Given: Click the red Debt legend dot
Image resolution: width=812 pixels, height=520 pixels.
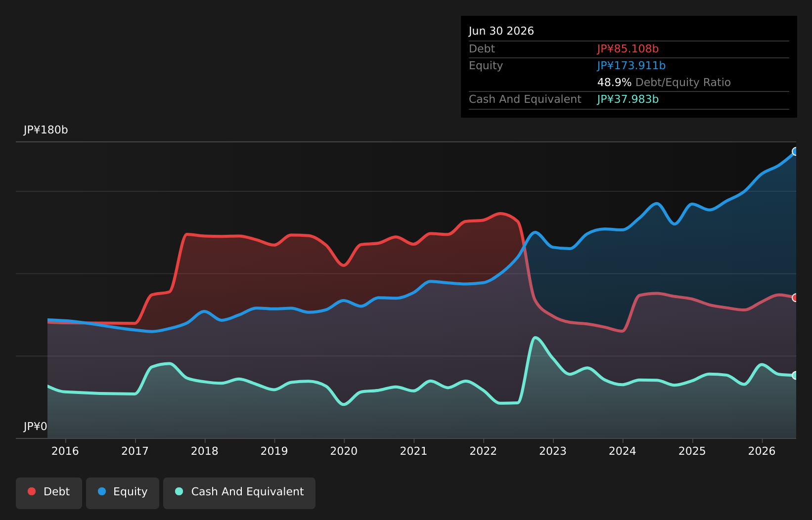Looking at the screenshot, I should pyautogui.click(x=32, y=491).
